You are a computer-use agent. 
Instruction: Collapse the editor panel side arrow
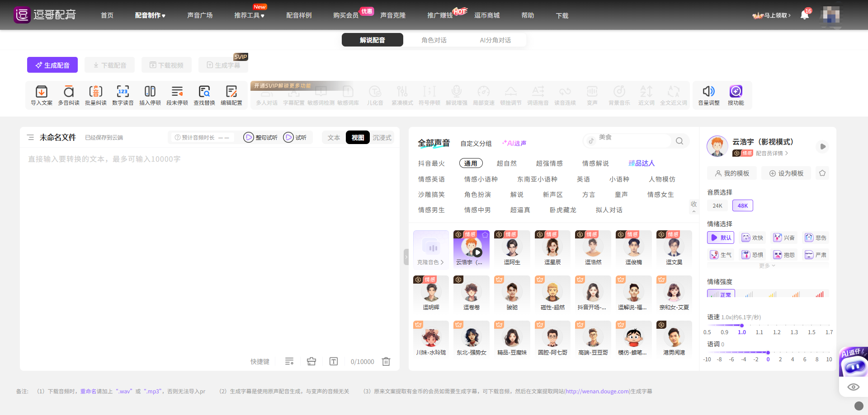point(406,257)
